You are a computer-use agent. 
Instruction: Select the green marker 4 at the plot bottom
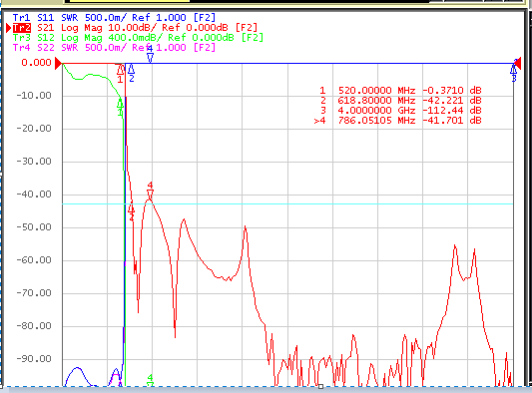150,380
